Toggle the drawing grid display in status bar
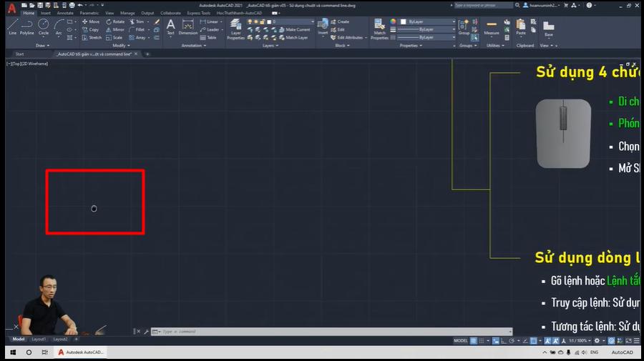The height and width of the screenshot is (361, 644). coord(474,340)
